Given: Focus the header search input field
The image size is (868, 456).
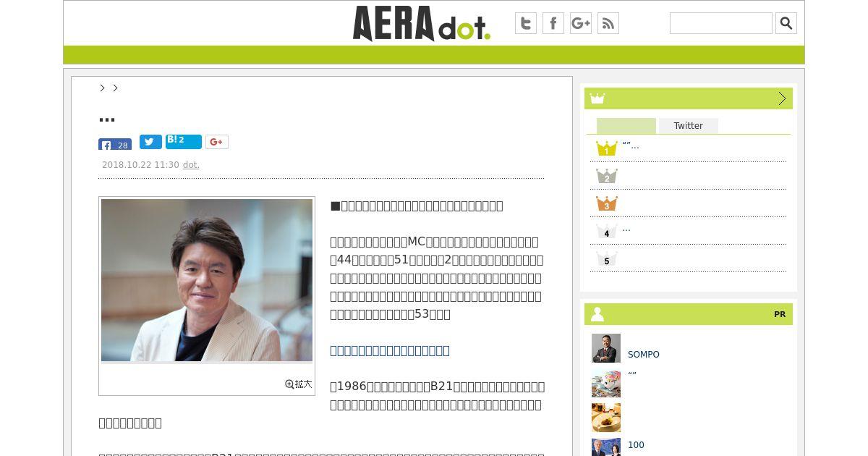Looking at the screenshot, I should pyautogui.click(x=721, y=23).
